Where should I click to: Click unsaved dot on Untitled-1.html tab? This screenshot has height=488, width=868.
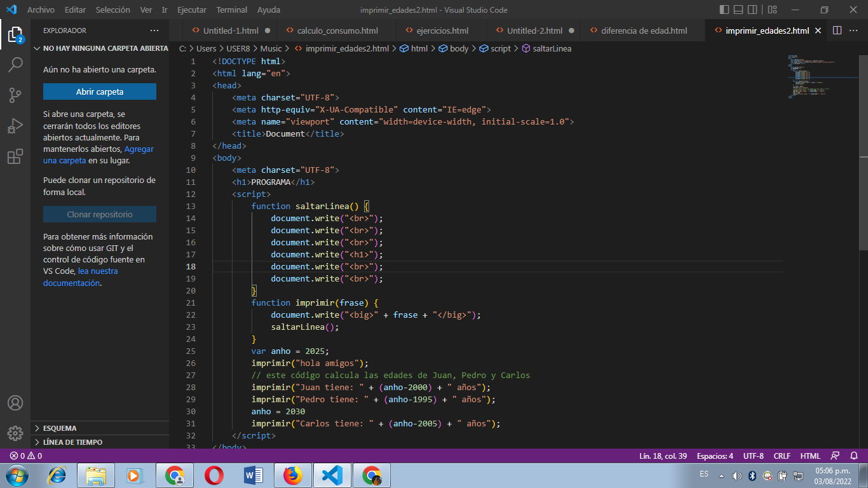(x=268, y=30)
